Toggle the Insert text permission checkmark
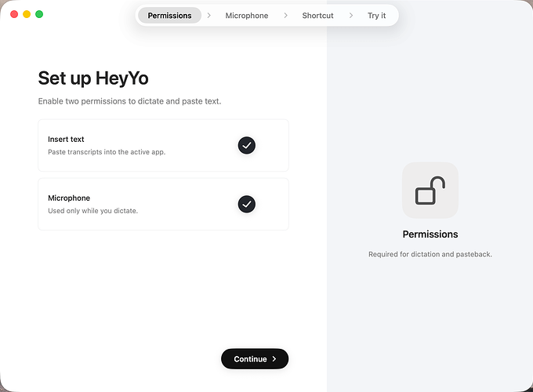 click(x=246, y=146)
